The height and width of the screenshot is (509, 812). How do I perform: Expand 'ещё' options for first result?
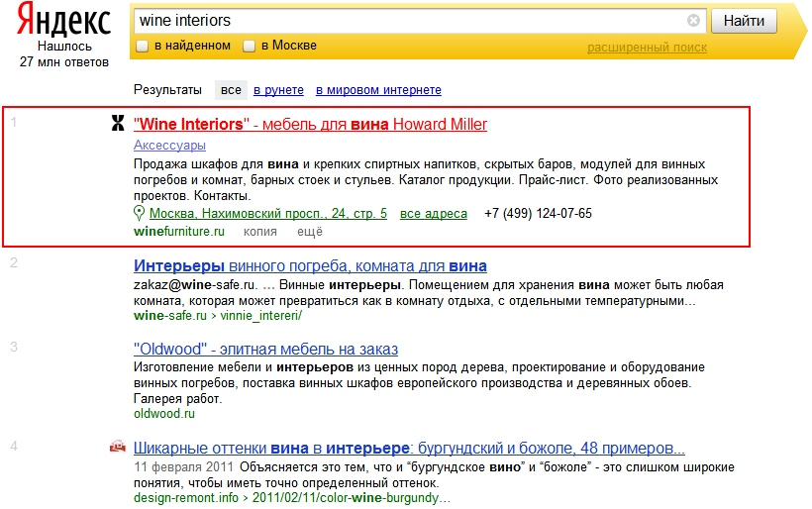310,232
